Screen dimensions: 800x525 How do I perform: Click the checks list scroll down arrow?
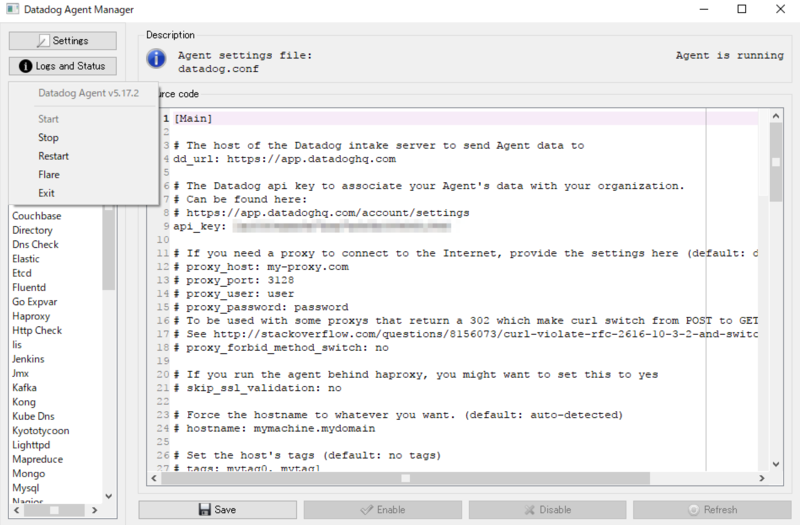(x=109, y=496)
